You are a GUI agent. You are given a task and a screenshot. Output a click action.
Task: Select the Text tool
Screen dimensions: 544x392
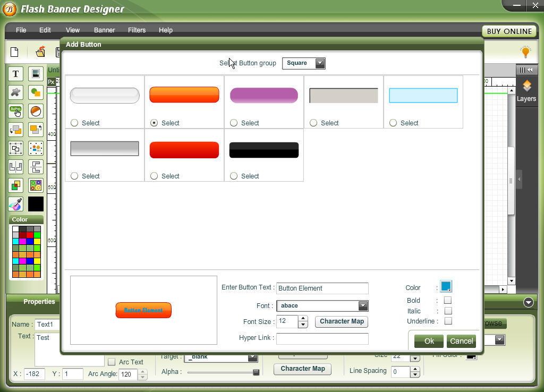coord(16,74)
